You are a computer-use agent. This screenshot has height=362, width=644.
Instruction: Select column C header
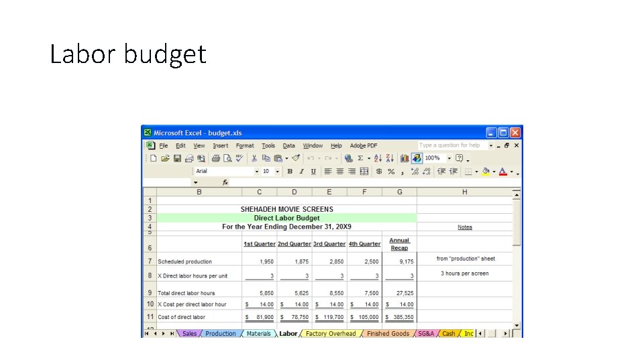[x=259, y=192]
